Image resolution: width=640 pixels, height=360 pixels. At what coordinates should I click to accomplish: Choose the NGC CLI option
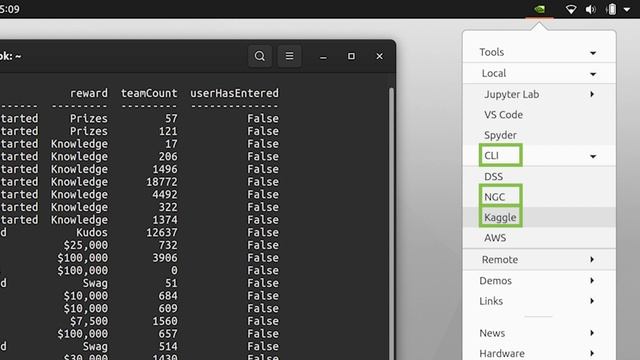tap(539, 197)
